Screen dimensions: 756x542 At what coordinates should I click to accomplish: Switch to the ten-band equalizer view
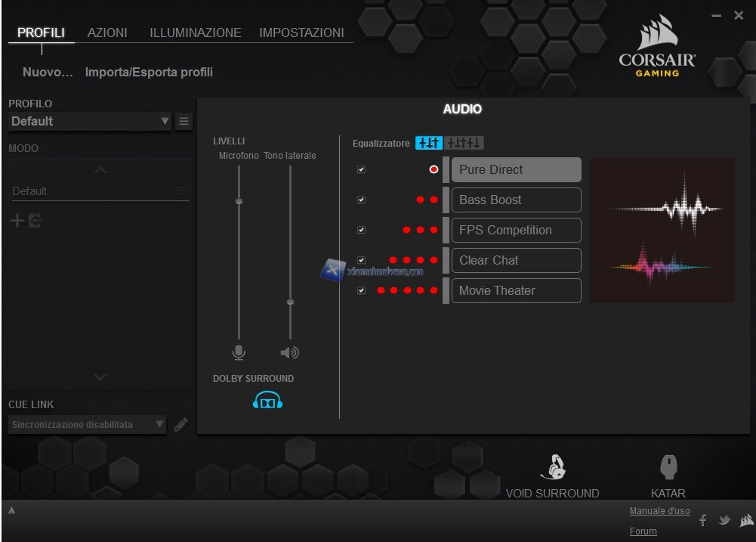tap(464, 143)
